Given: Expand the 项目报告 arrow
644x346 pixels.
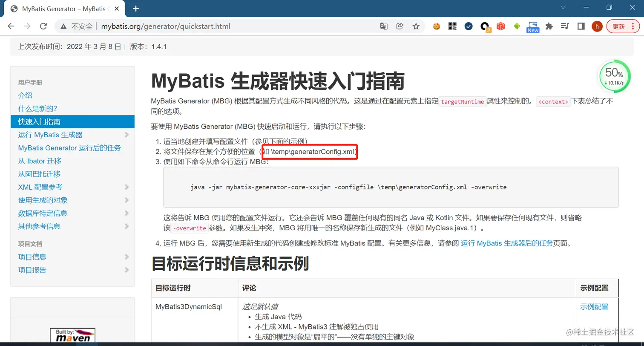Looking at the screenshot, I should pyautogui.click(x=126, y=270).
